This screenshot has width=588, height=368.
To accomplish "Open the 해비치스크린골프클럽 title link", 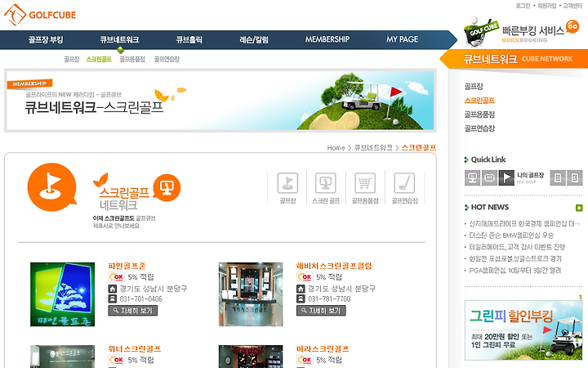I will pyautogui.click(x=334, y=266).
